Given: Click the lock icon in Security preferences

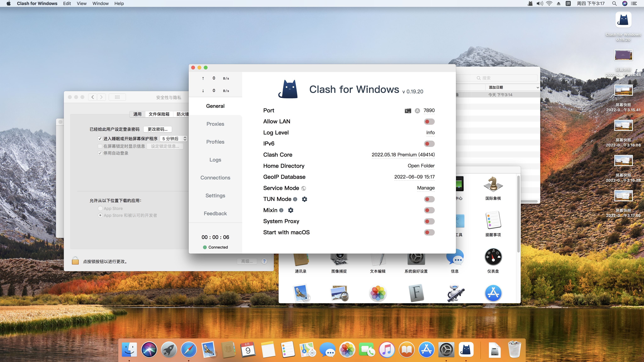Looking at the screenshot, I should pyautogui.click(x=75, y=261).
